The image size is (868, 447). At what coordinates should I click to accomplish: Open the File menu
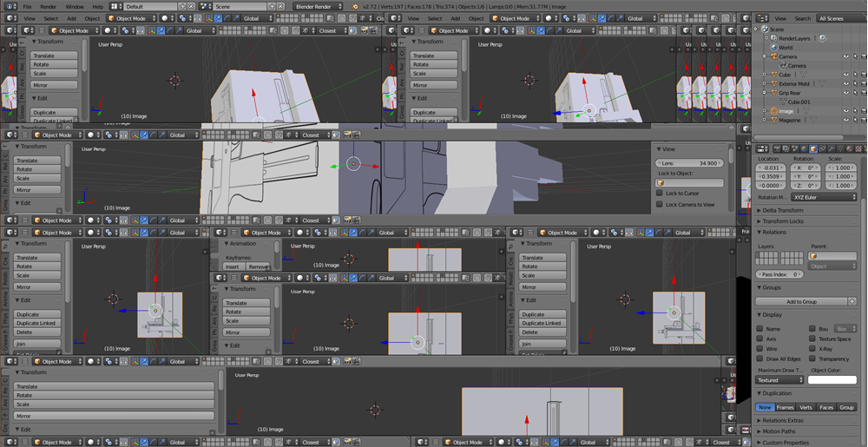pyautogui.click(x=27, y=6)
